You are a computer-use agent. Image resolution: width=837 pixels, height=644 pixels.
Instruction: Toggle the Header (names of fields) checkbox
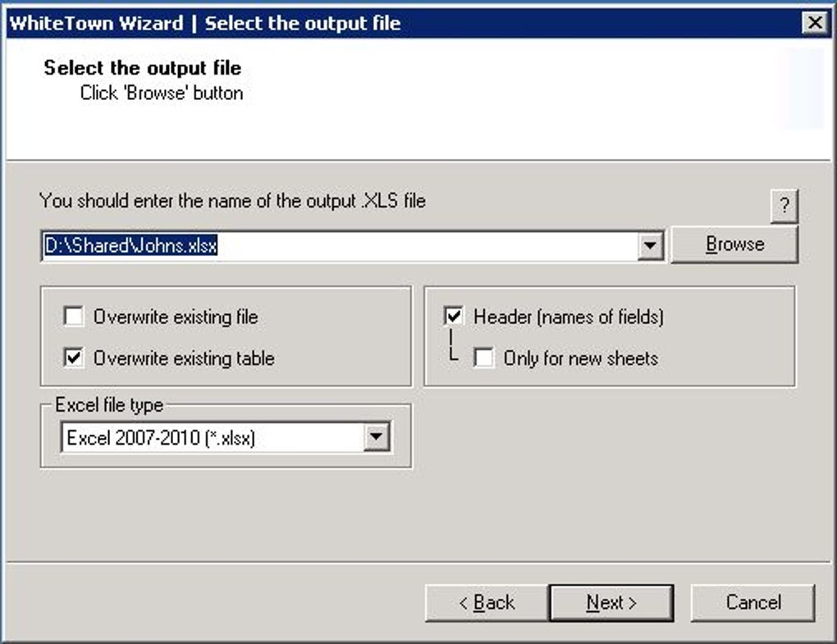coord(454,316)
